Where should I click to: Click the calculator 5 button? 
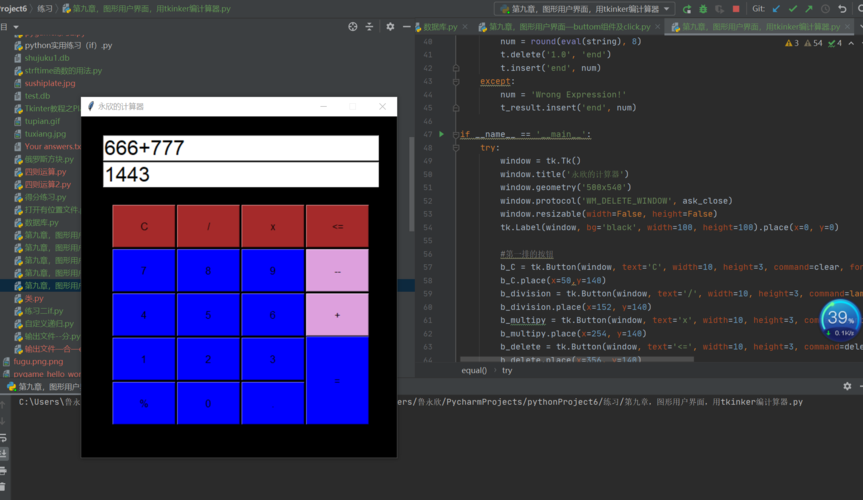click(208, 314)
